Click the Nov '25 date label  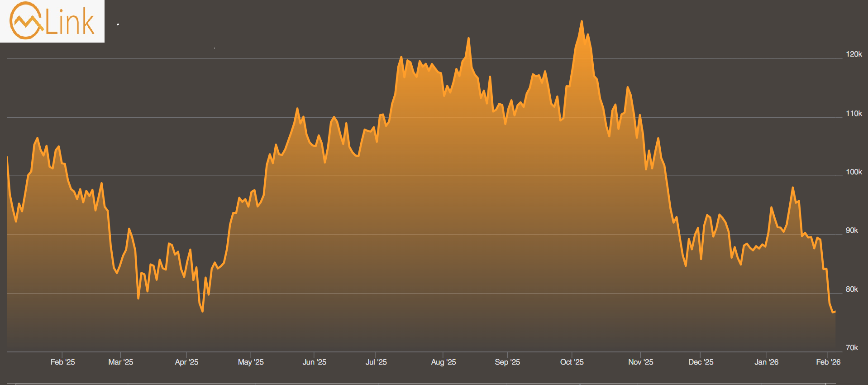coord(640,362)
